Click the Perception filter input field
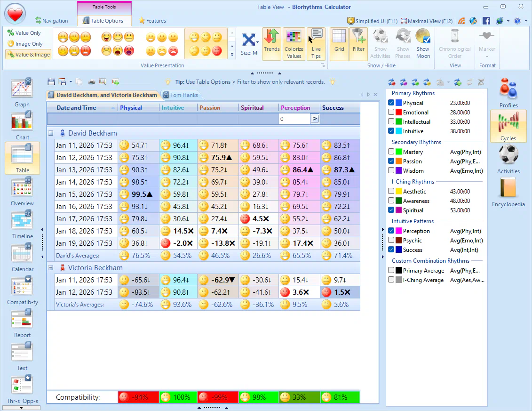 294,119
